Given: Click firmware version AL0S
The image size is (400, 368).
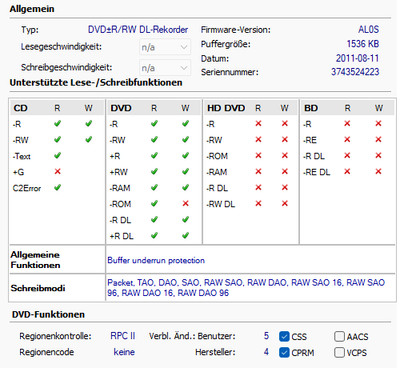Looking at the screenshot, I should point(368,30).
